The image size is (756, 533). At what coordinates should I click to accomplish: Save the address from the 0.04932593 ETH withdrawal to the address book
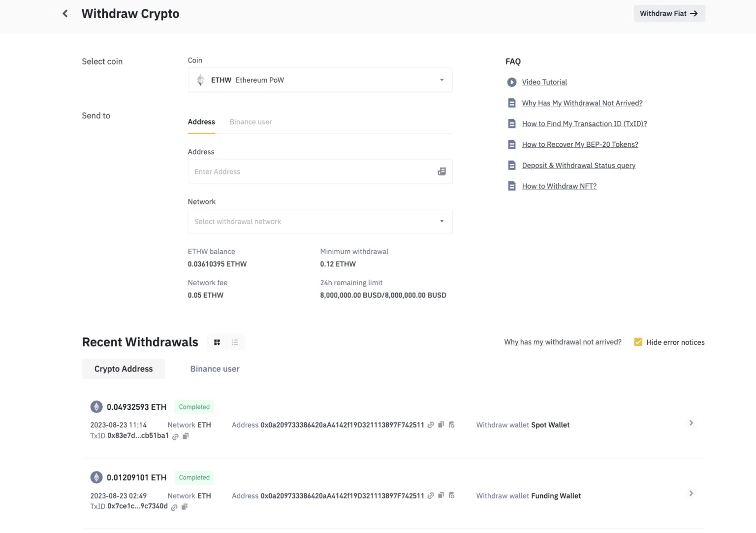451,425
